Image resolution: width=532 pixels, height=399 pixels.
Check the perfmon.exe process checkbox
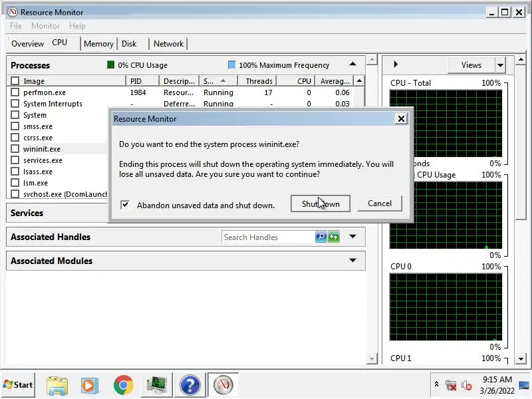point(15,92)
